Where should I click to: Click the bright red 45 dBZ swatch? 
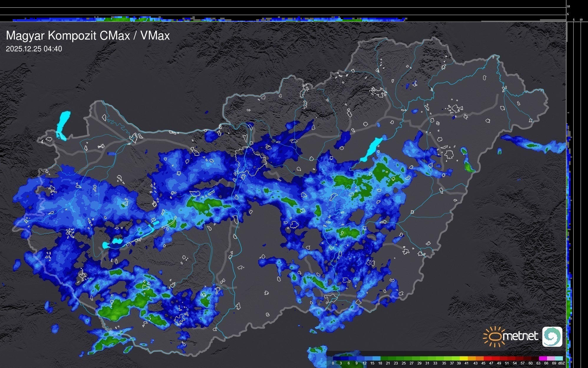pyautogui.click(x=487, y=358)
